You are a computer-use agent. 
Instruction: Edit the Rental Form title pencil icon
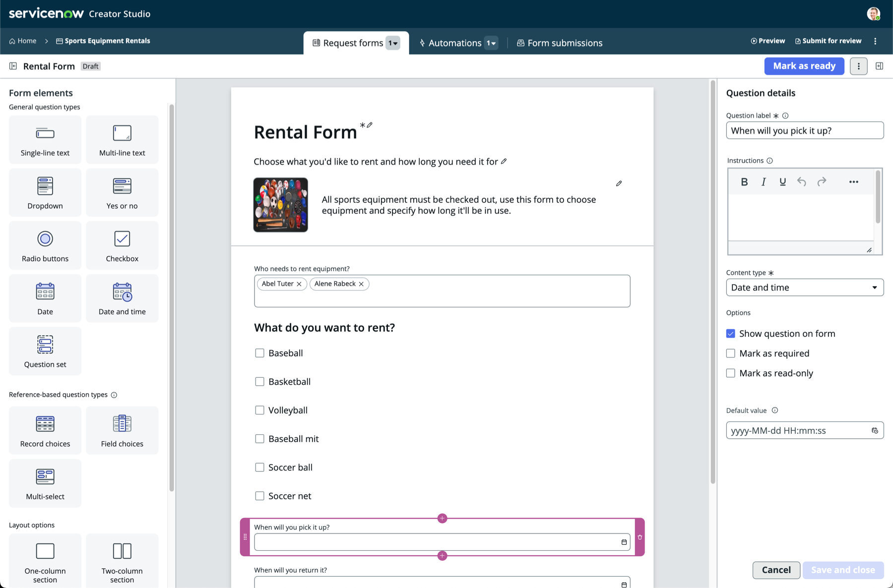point(370,125)
